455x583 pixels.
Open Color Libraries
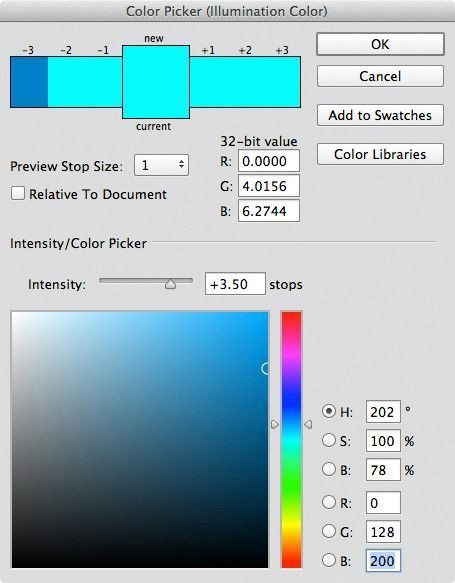(380, 154)
